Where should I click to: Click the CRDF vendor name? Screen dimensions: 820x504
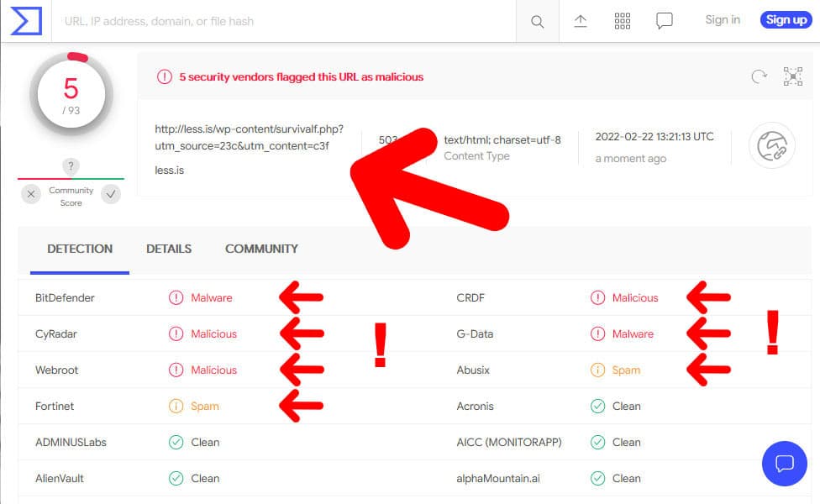coord(470,297)
